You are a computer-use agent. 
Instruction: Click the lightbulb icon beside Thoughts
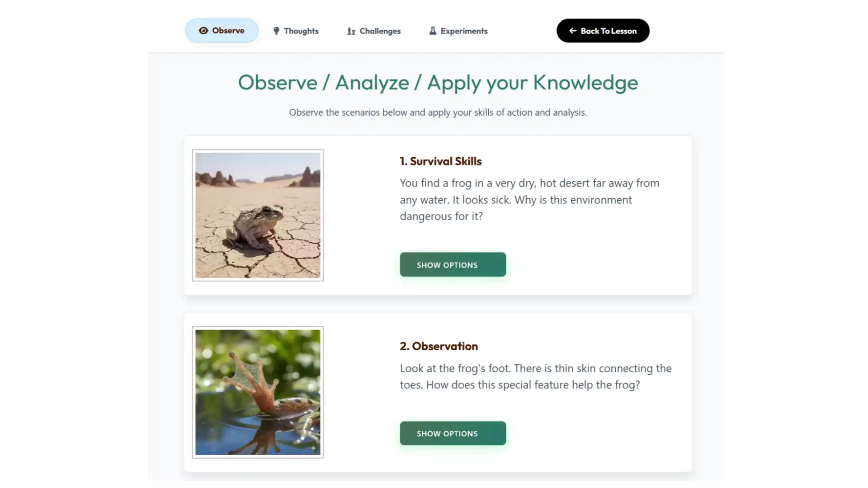[x=276, y=31]
